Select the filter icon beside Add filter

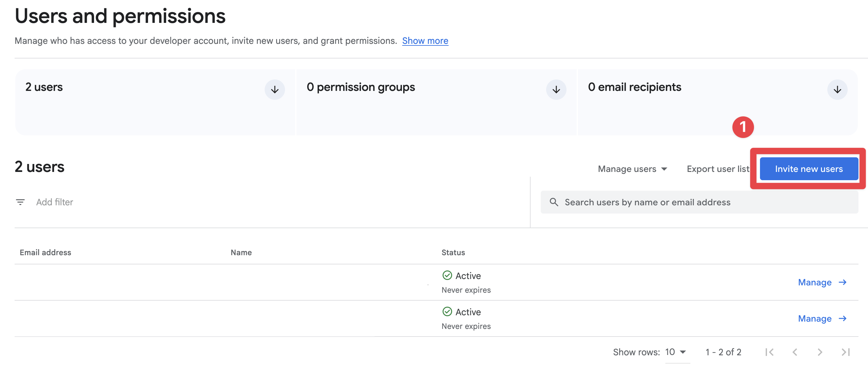coord(20,202)
